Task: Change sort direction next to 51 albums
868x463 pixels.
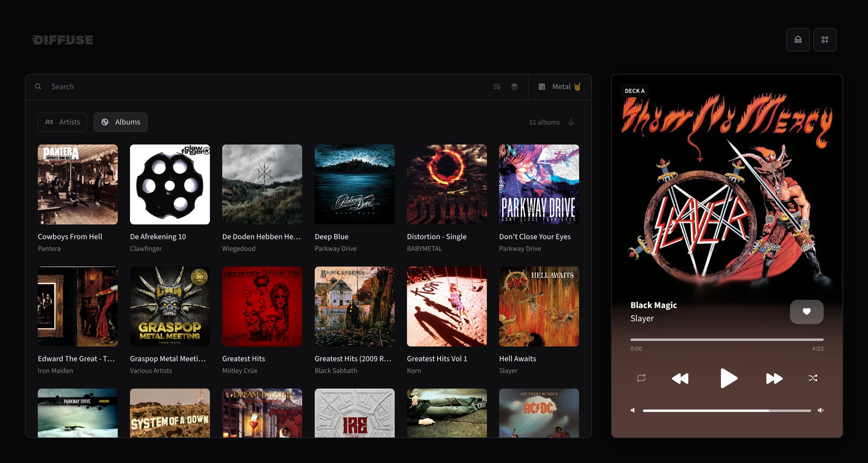Action: tap(571, 122)
